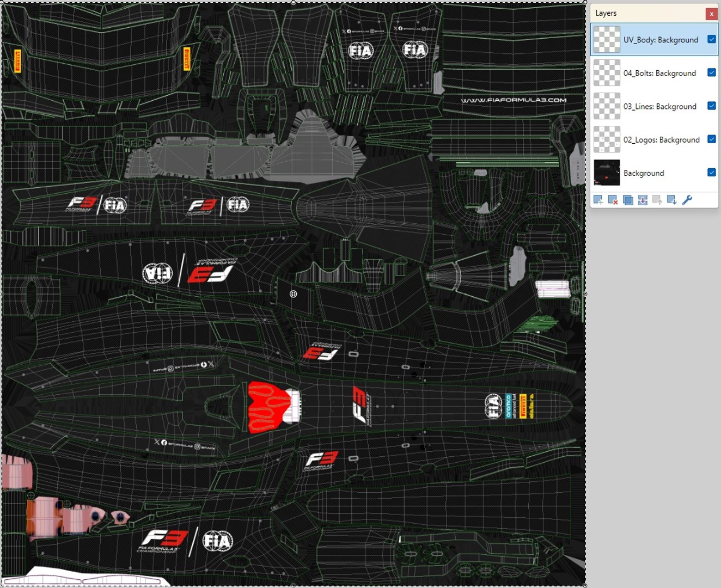Click the Layers panel title
Image resolution: width=721 pixels, height=588 pixels.
606,13
